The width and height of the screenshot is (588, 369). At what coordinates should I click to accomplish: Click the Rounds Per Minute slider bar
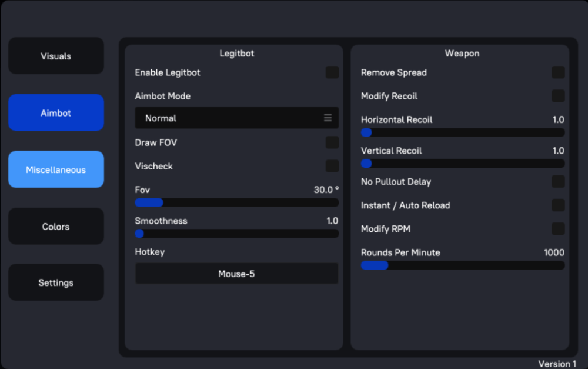click(462, 265)
